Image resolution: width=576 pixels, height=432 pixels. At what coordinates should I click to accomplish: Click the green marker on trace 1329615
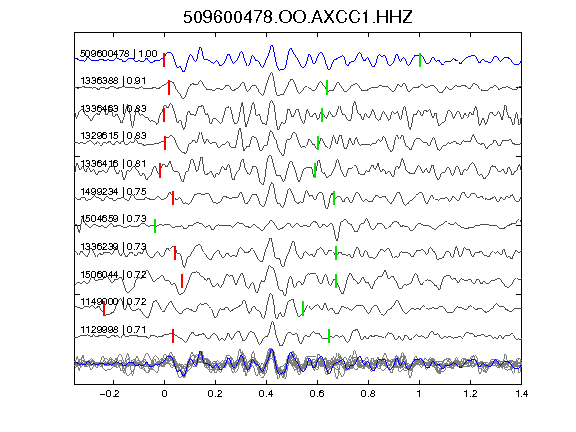click(x=318, y=143)
